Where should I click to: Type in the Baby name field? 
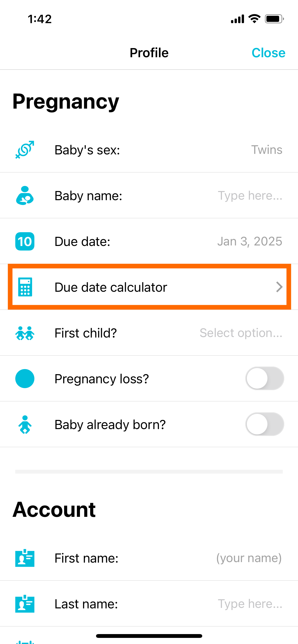(250, 196)
